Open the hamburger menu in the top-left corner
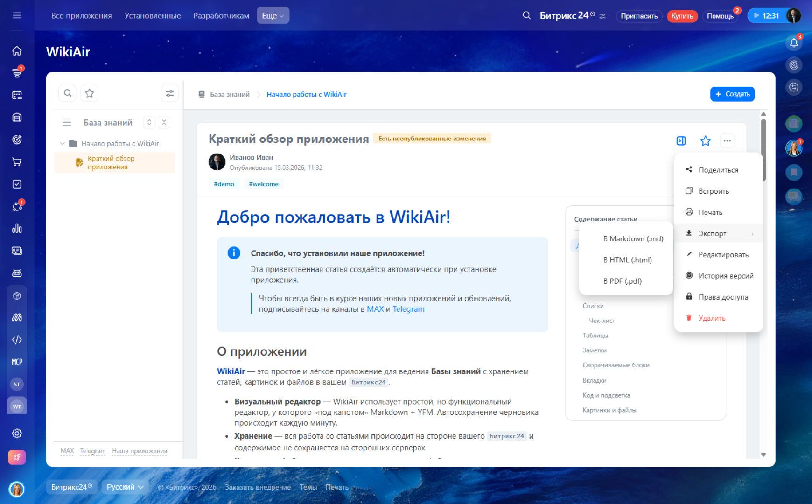 [17, 15]
